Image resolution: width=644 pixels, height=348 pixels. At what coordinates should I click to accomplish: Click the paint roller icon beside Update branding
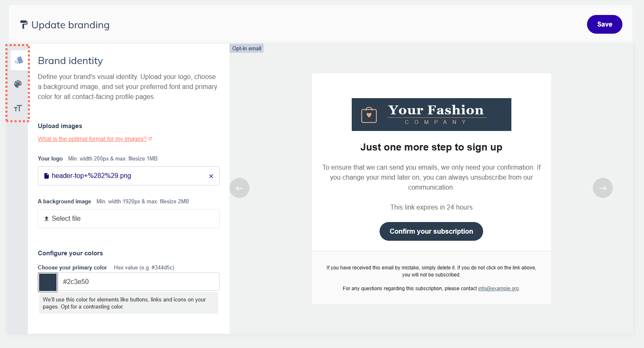tap(24, 25)
